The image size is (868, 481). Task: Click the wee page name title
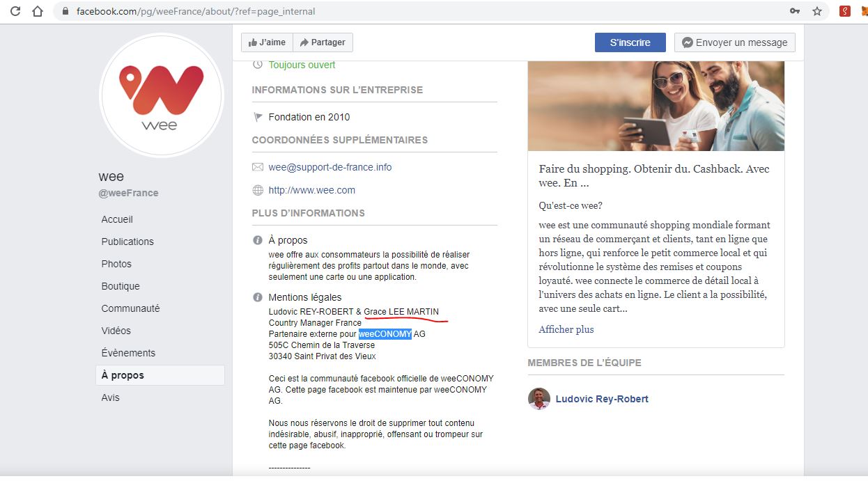click(111, 177)
